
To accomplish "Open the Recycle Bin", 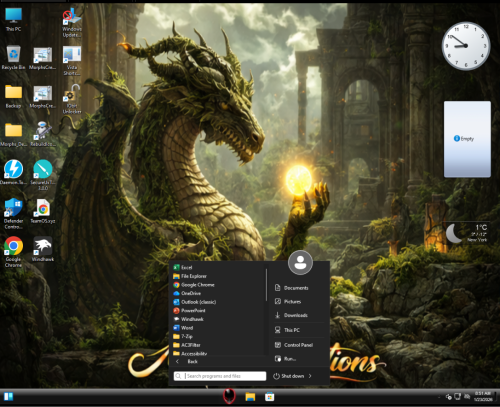I will point(13,57).
